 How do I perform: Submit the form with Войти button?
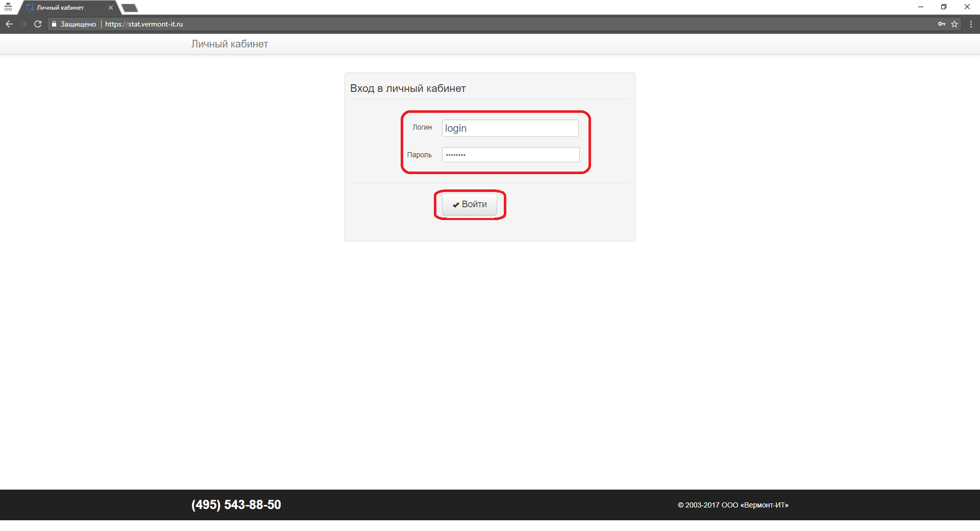(470, 204)
